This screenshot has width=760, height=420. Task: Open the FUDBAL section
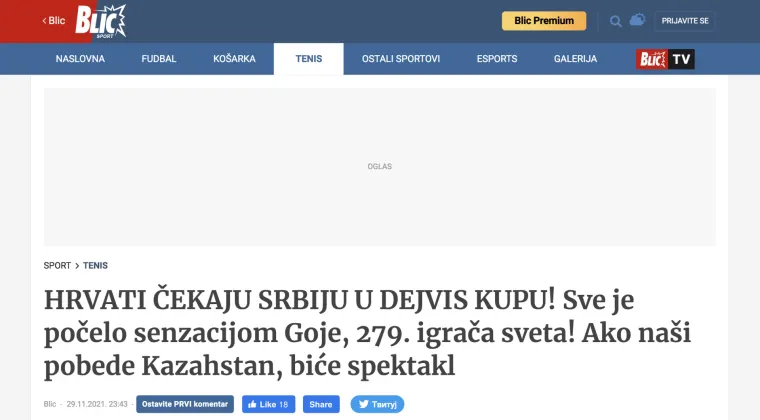click(159, 59)
